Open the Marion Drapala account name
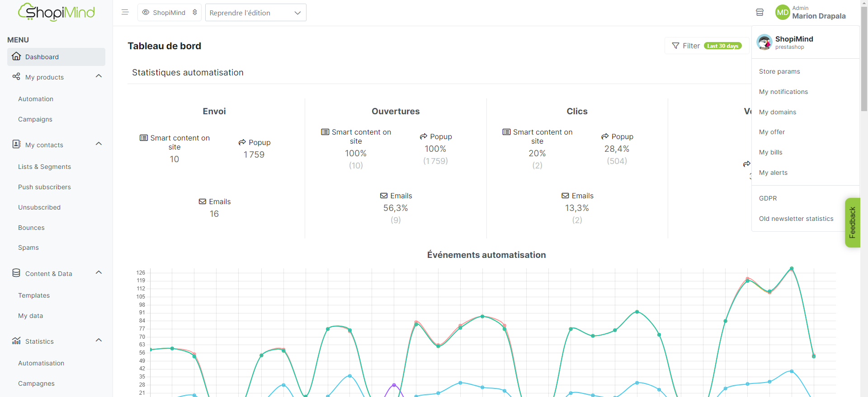Image resolution: width=868 pixels, height=397 pixels. coord(819,16)
